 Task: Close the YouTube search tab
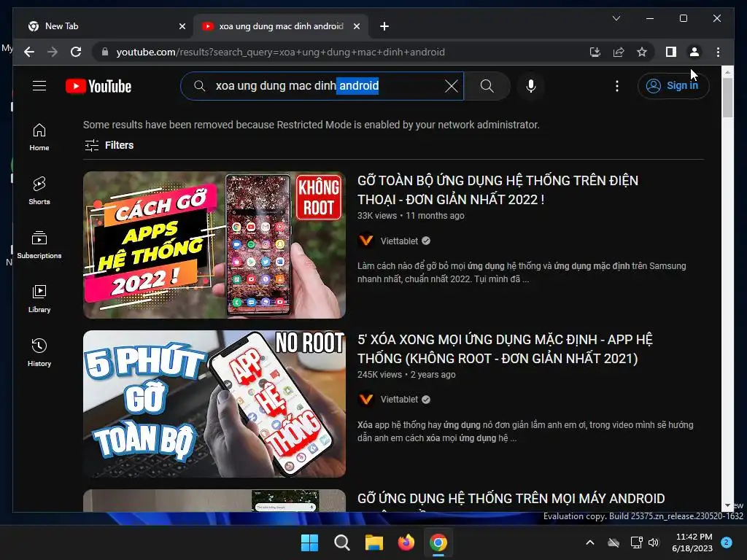pyautogui.click(x=356, y=26)
